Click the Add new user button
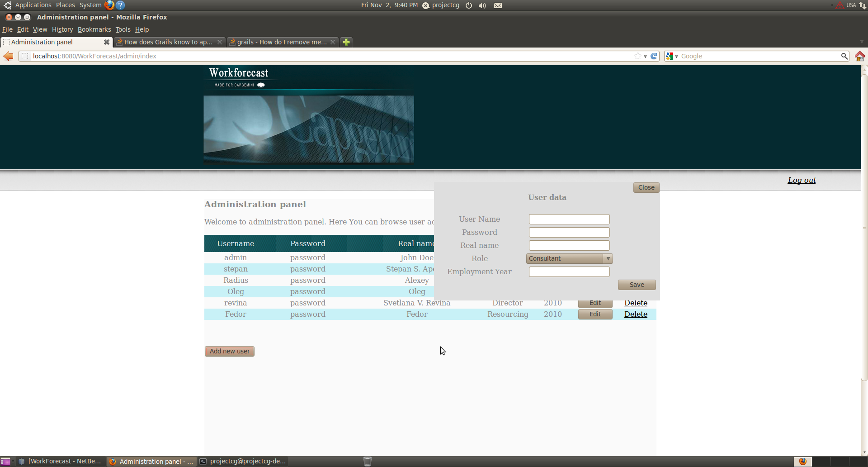 pos(230,351)
